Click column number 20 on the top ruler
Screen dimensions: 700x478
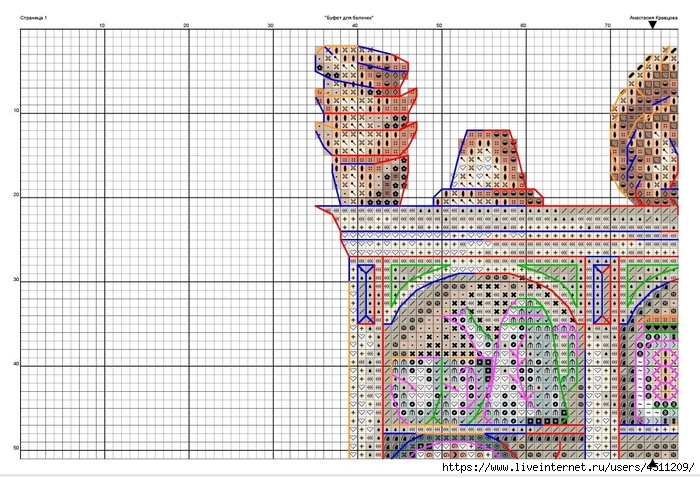click(x=186, y=25)
